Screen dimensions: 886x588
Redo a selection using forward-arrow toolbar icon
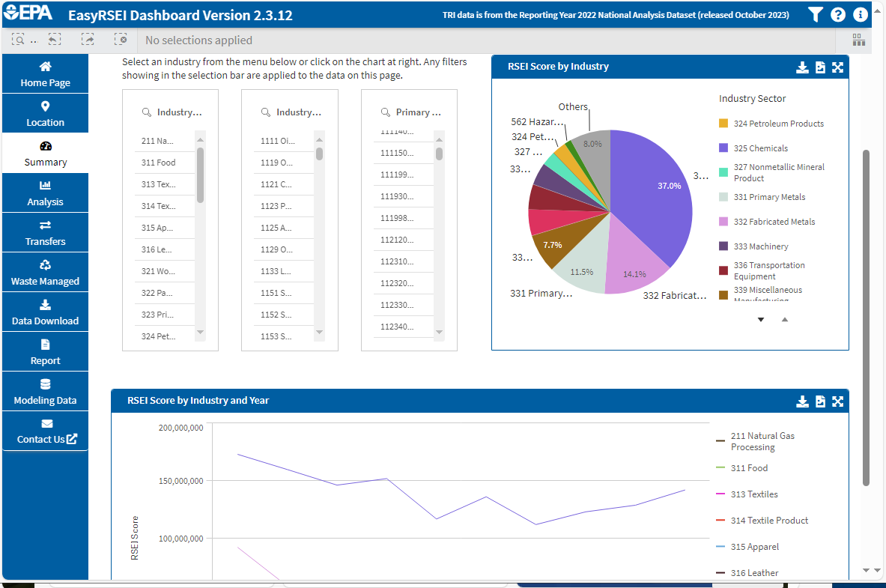pos(88,39)
